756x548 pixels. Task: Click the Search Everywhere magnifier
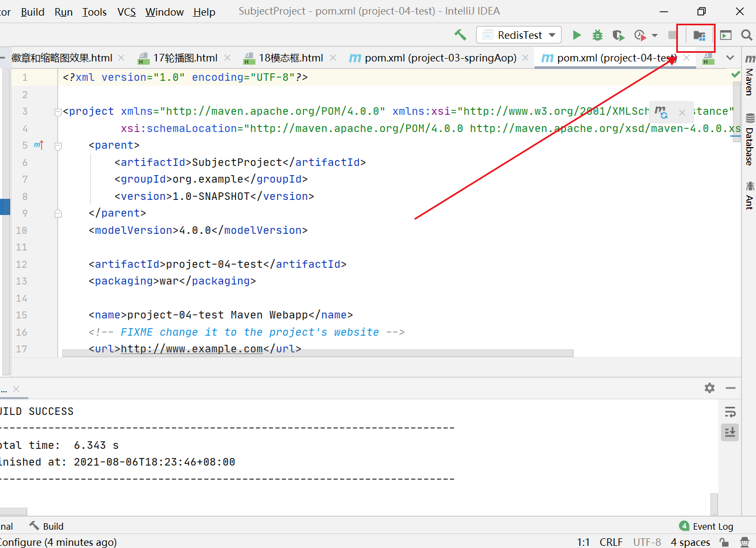pos(746,35)
